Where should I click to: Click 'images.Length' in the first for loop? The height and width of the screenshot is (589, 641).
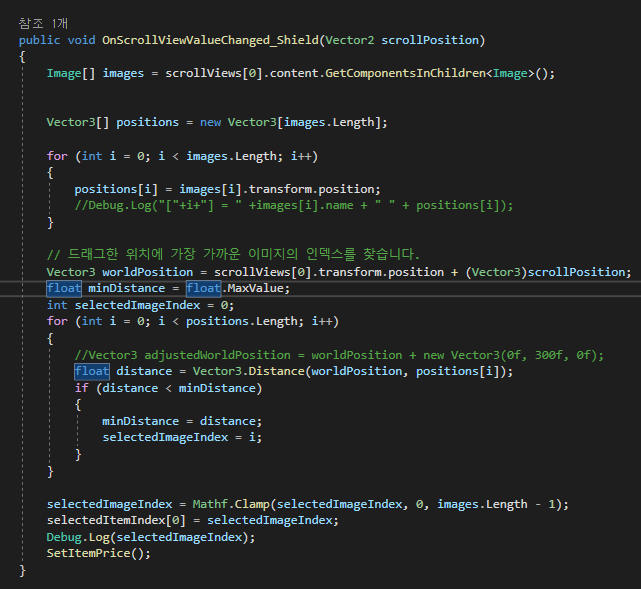coord(231,156)
